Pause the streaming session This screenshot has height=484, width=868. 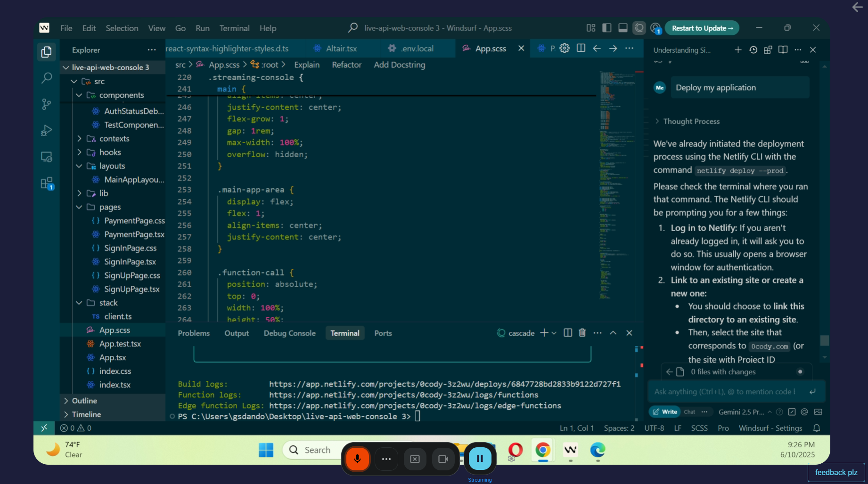(480, 458)
